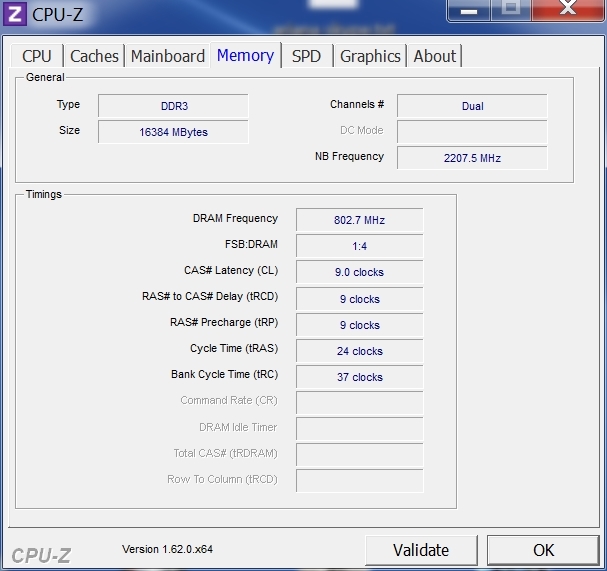Click the OK button
Screen dimensions: 607x571
[x=544, y=550]
